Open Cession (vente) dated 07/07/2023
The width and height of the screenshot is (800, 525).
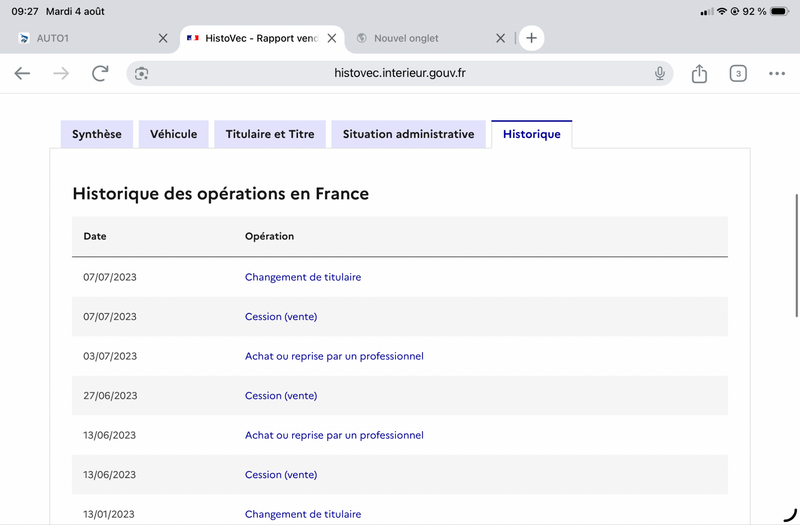[281, 316]
